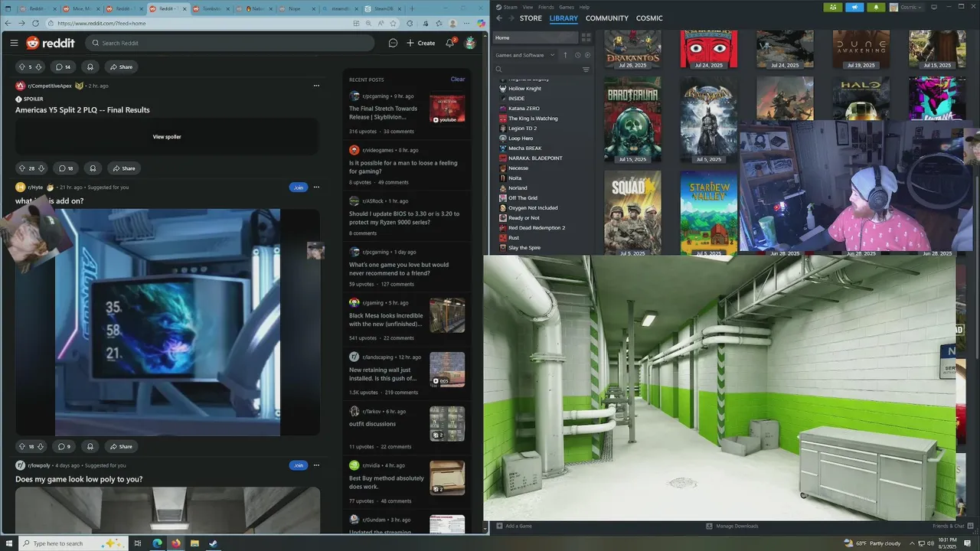Open a new browser tab
The height and width of the screenshot is (551, 980).
click(413, 8)
